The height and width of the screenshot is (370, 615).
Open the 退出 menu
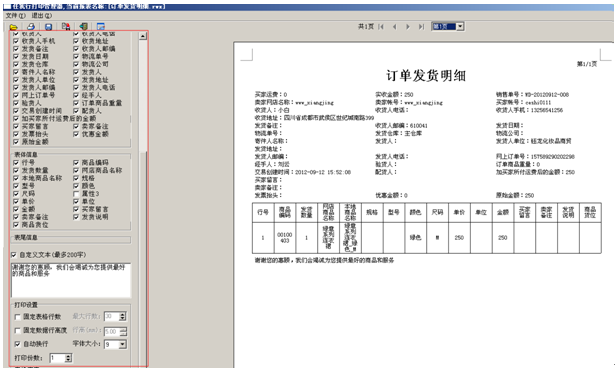pos(41,16)
